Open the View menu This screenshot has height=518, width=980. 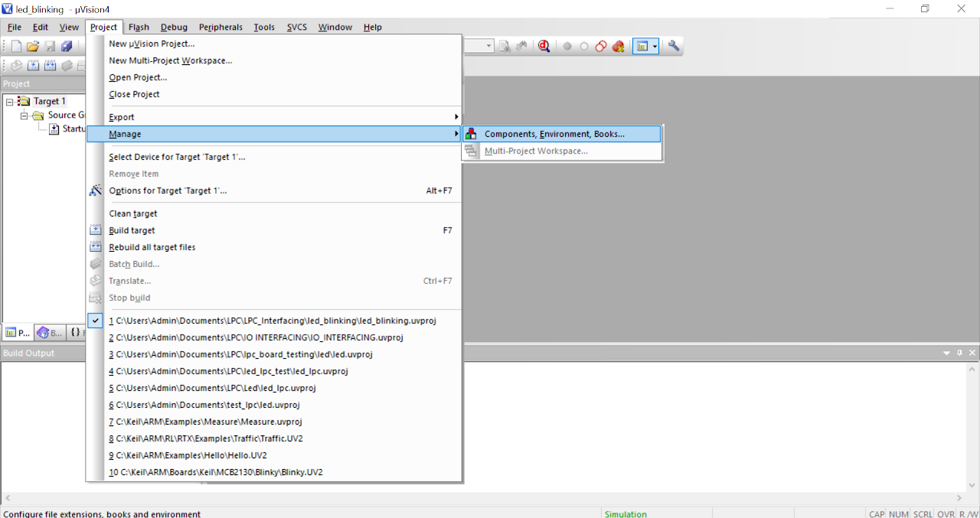pyautogui.click(x=69, y=27)
